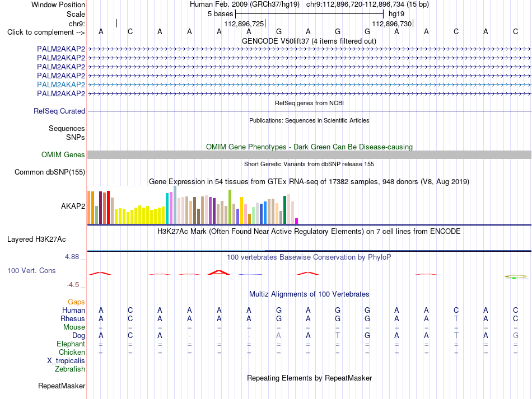
Task: Click the RefSeq Curated intron line
Action: pos(309,111)
